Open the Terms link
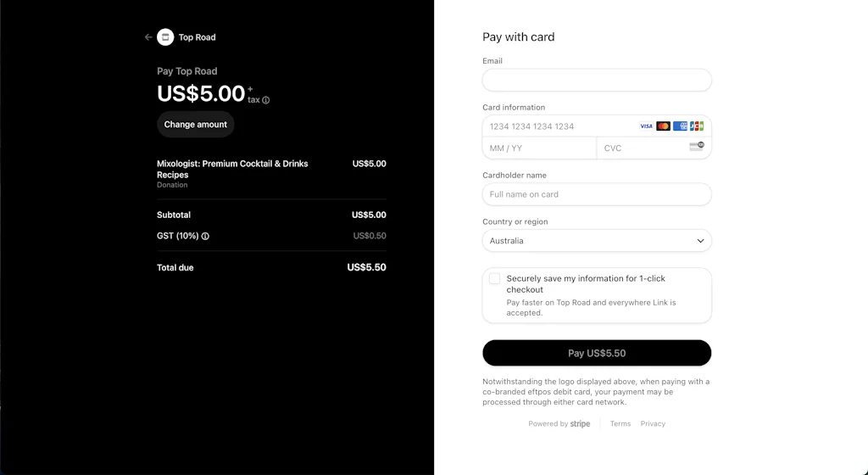 click(x=620, y=424)
